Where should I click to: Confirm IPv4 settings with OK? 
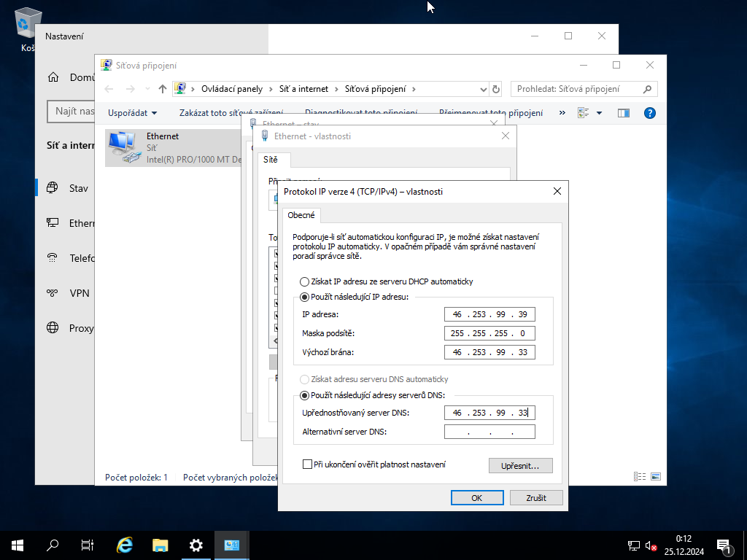click(477, 497)
